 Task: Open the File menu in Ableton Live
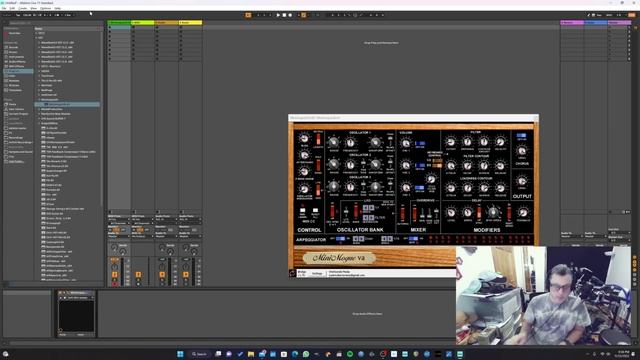(x=4, y=8)
